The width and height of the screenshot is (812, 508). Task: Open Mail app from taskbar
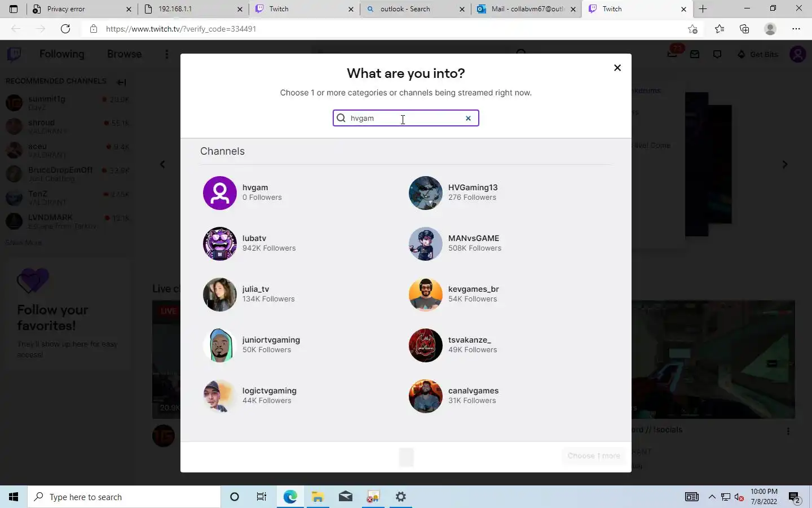click(346, 497)
